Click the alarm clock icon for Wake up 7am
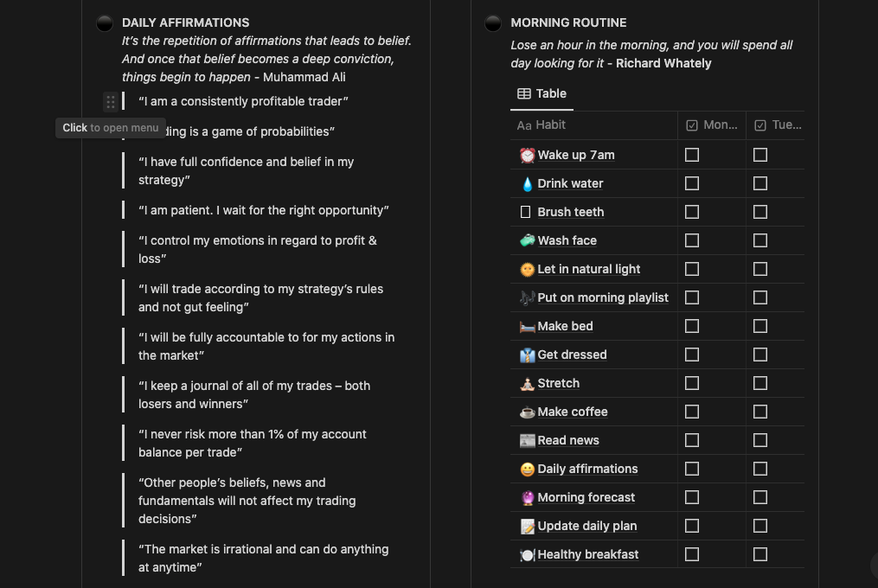 click(527, 155)
